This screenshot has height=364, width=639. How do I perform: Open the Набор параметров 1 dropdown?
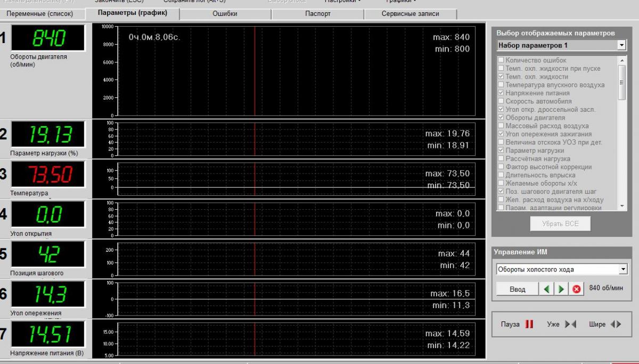622,46
